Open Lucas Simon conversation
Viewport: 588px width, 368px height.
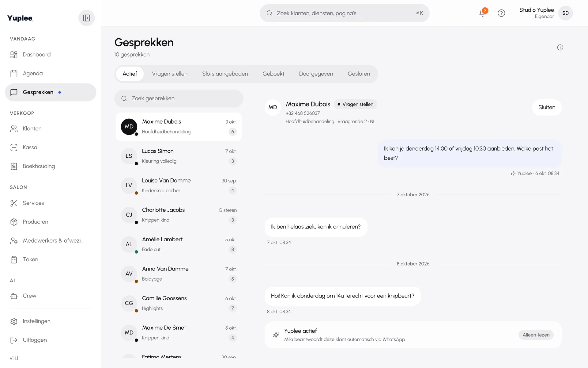pos(179,156)
